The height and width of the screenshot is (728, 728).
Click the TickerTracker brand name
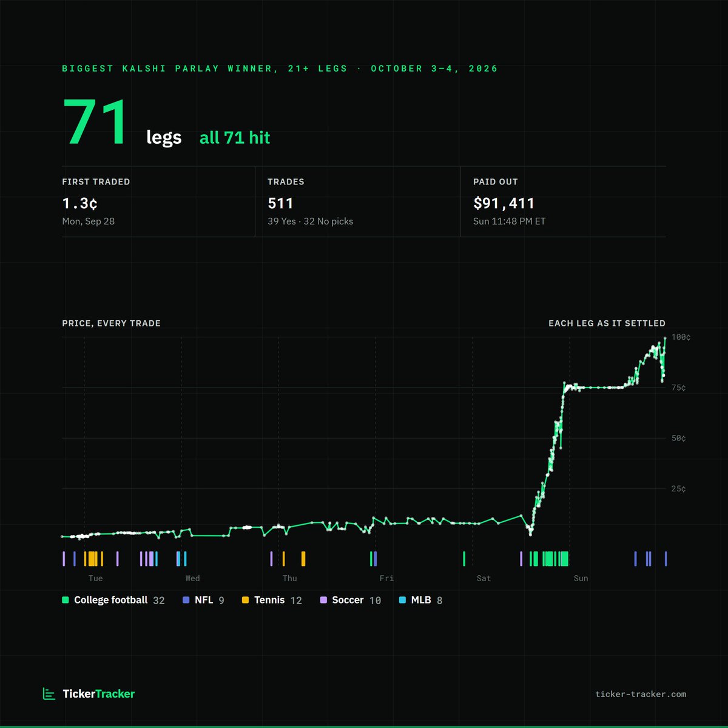click(99, 693)
